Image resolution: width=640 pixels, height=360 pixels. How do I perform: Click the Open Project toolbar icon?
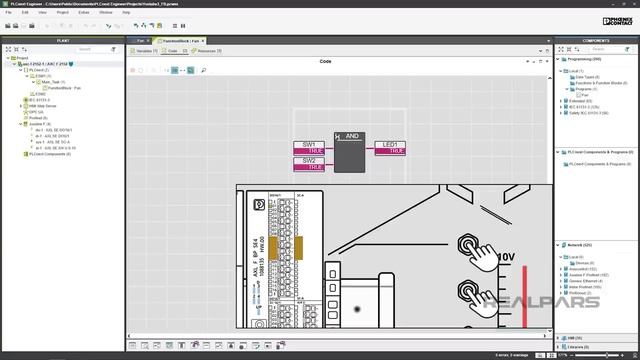[16, 26]
